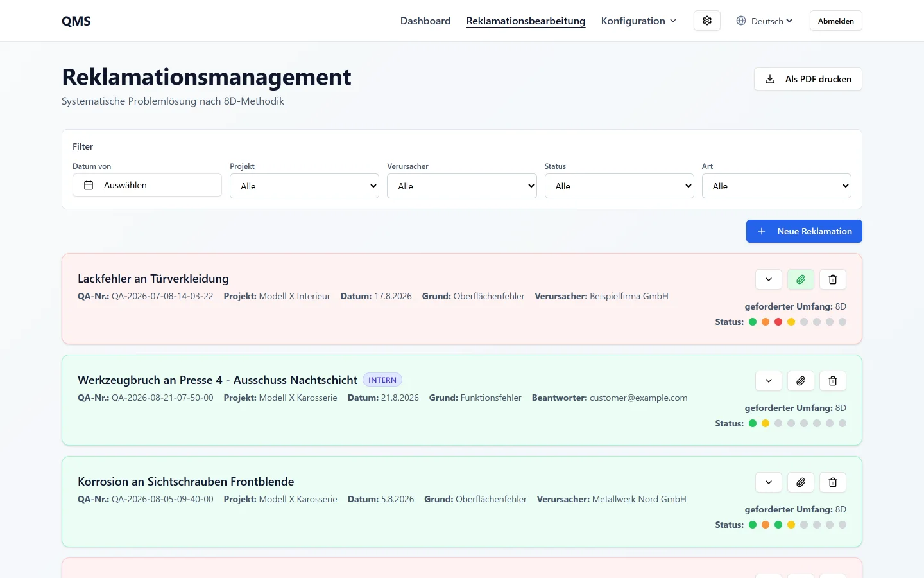Delete the Lackfehler an Türverkleidung complaint
Viewport: 924px width, 578px height.
pyautogui.click(x=833, y=279)
